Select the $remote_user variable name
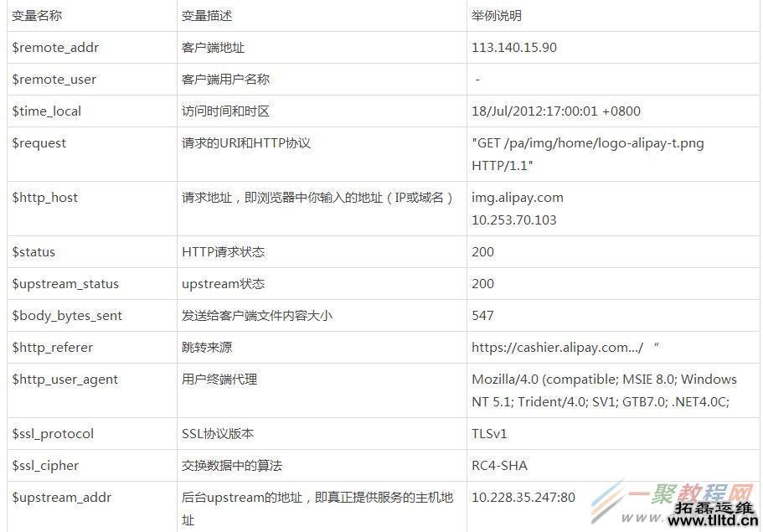This screenshot has width=763, height=532. 54,80
